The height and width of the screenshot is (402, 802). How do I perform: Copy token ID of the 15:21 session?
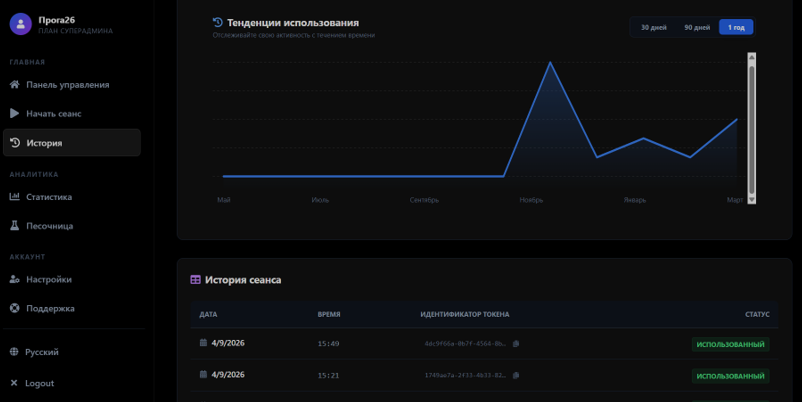(516, 376)
